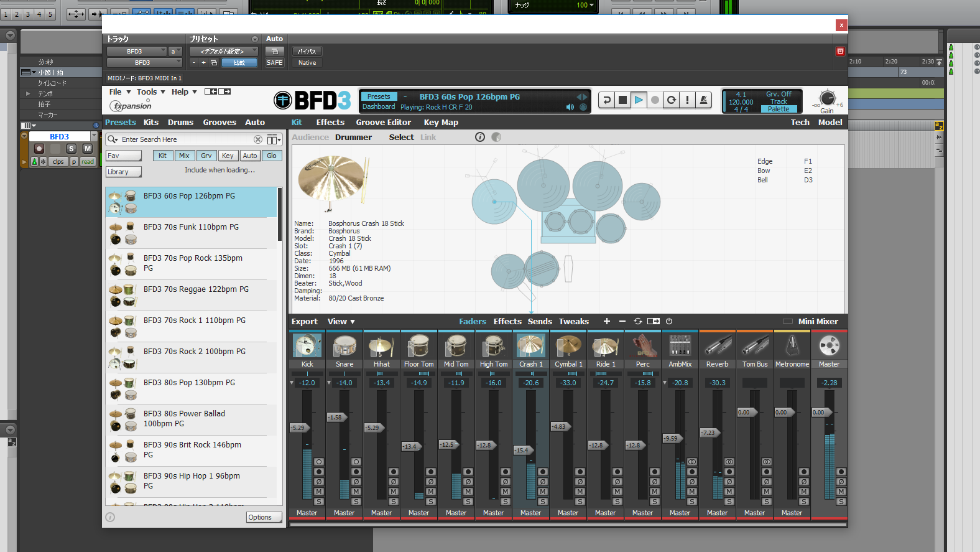Image resolution: width=980 pixels, height=552 pixels.
Task: Expand the AmbMix channel arrow
Action: [x=665, y=383]
